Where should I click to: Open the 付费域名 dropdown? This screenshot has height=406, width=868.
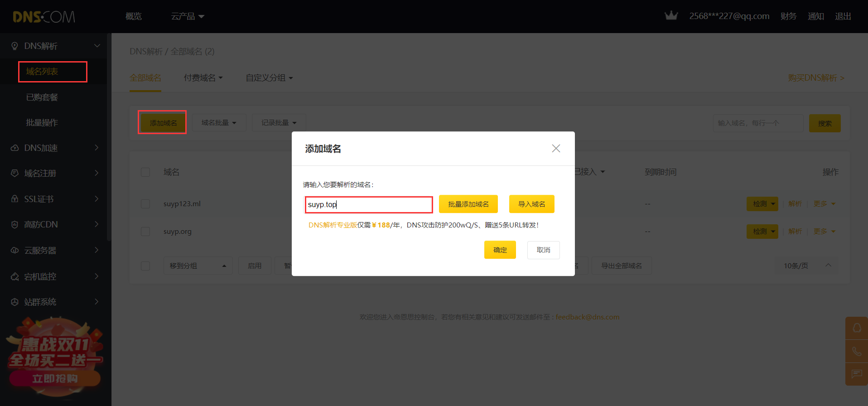pos(203,78)
